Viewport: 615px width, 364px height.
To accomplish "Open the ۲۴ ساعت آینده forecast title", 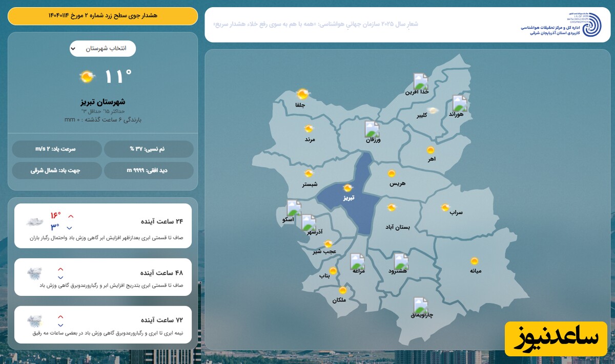I will tap(161, 221).
